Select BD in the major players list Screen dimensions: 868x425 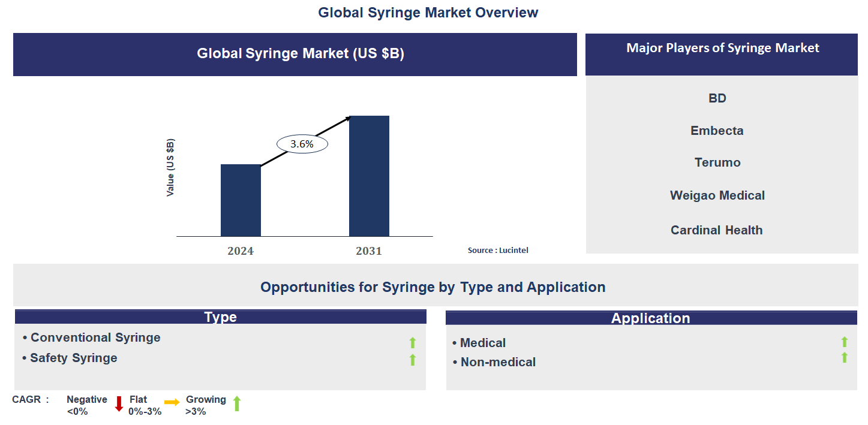[x=717, y=98]
